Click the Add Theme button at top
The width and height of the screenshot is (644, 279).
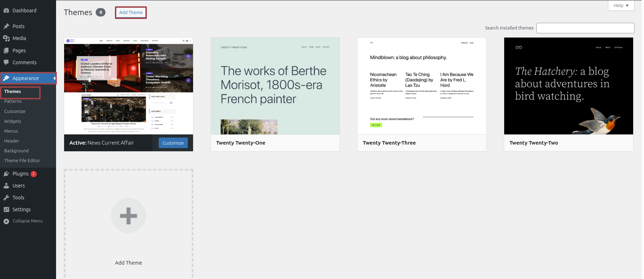[131, 13]
